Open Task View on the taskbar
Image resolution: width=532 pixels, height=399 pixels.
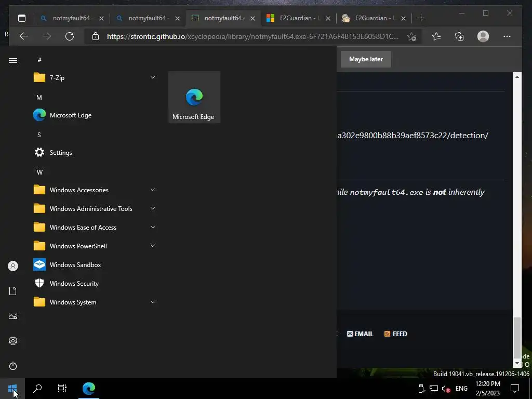pos(62,389)
